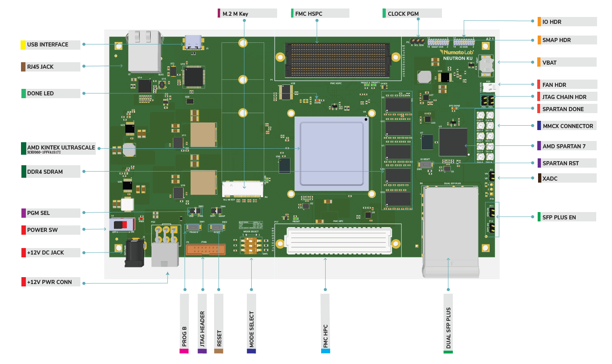Select the dark brown swatch beside XADC
Screen dimensions: 612x364
[x=539, y=178]
